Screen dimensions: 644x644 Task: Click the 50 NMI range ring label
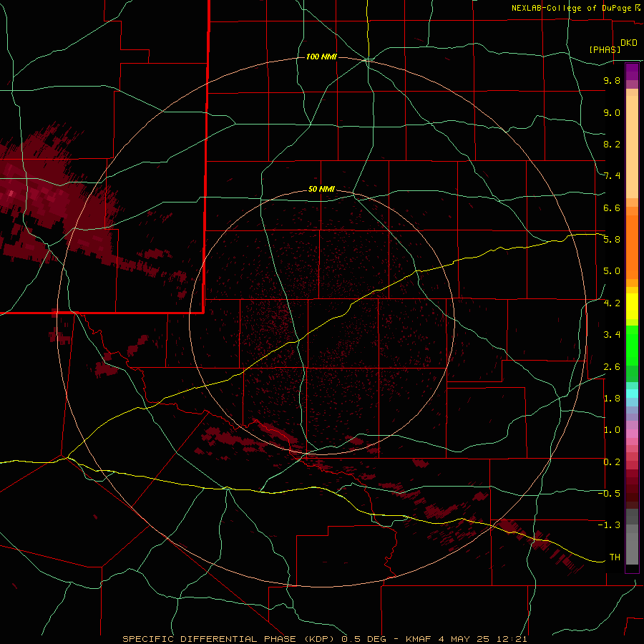[321, 189]
